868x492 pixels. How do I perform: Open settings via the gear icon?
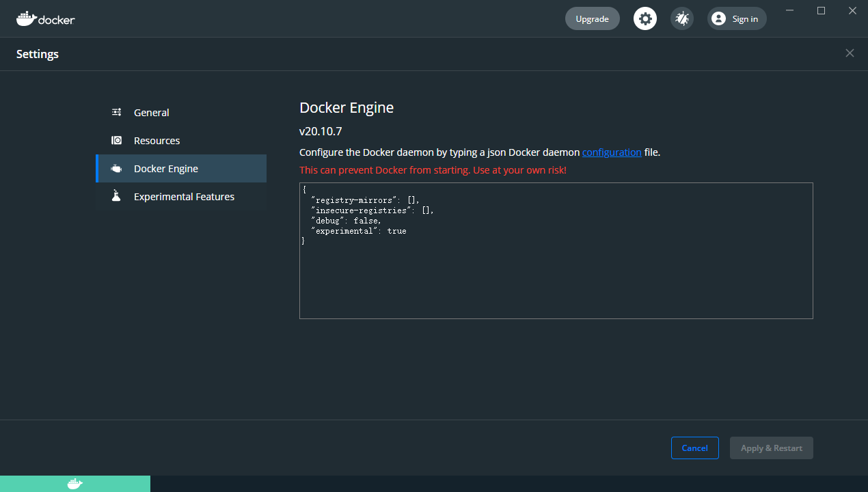point(645,18)
